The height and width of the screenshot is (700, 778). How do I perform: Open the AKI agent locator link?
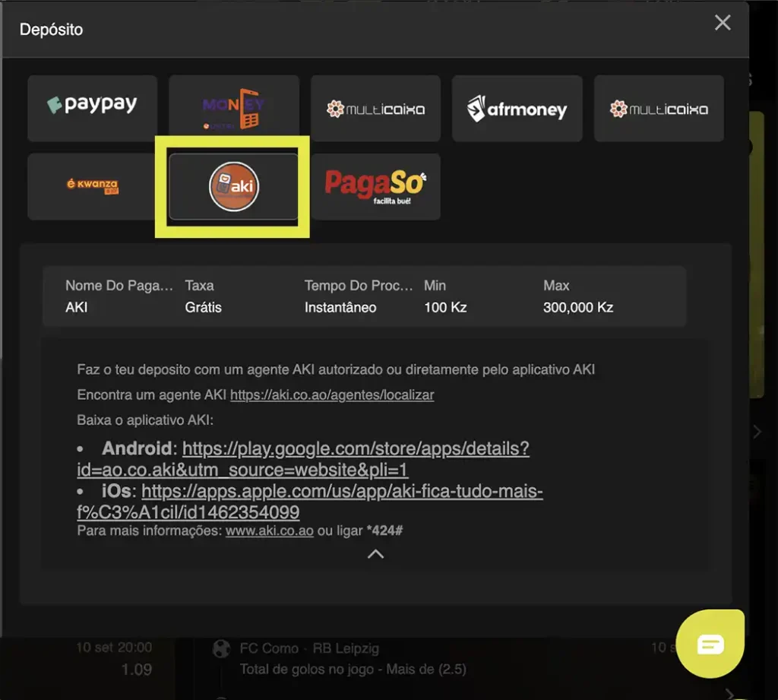332,394
